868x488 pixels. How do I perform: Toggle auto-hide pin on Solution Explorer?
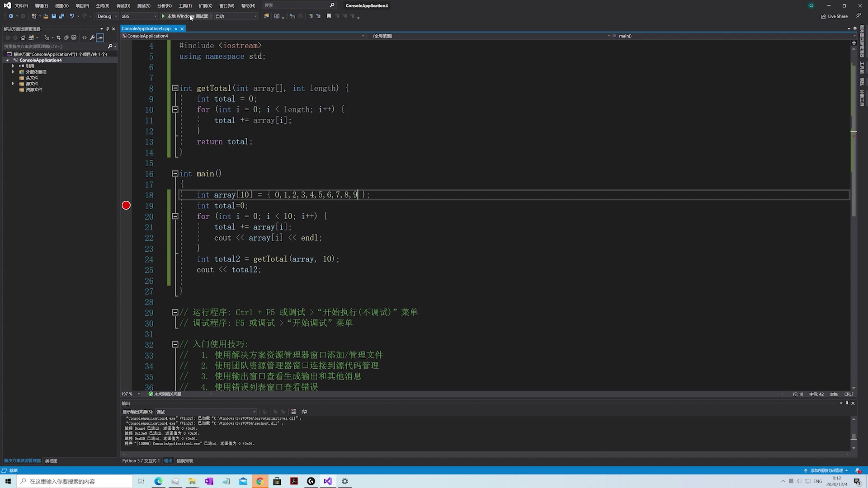click(108, 29)
